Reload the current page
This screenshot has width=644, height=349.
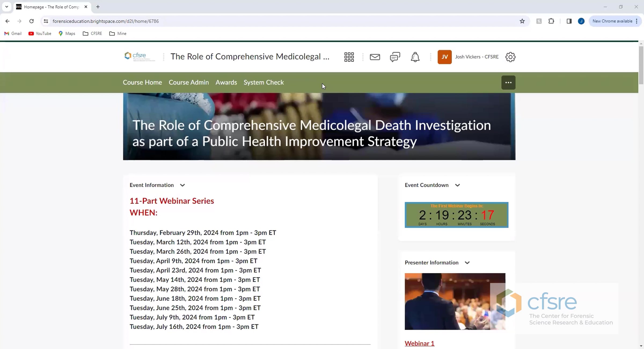tap(31, 21)
